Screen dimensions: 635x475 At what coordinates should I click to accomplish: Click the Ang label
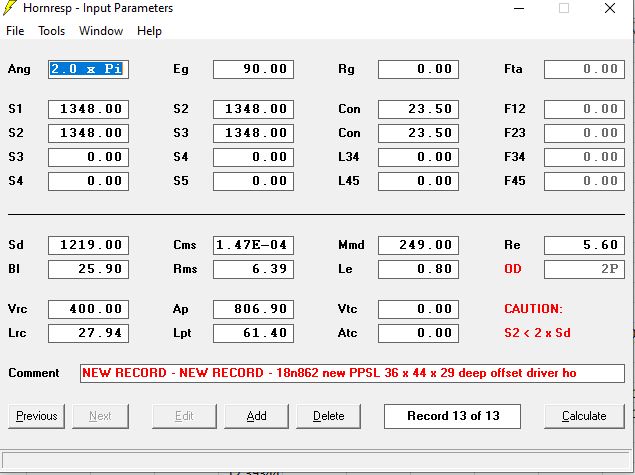[x=19, y=69]
